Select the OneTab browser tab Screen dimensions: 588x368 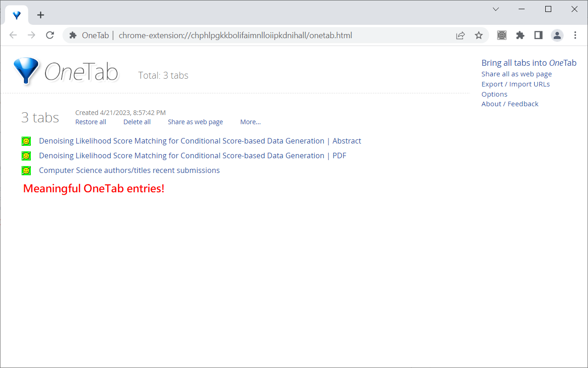pyautogui.click(x=17, y=15)
